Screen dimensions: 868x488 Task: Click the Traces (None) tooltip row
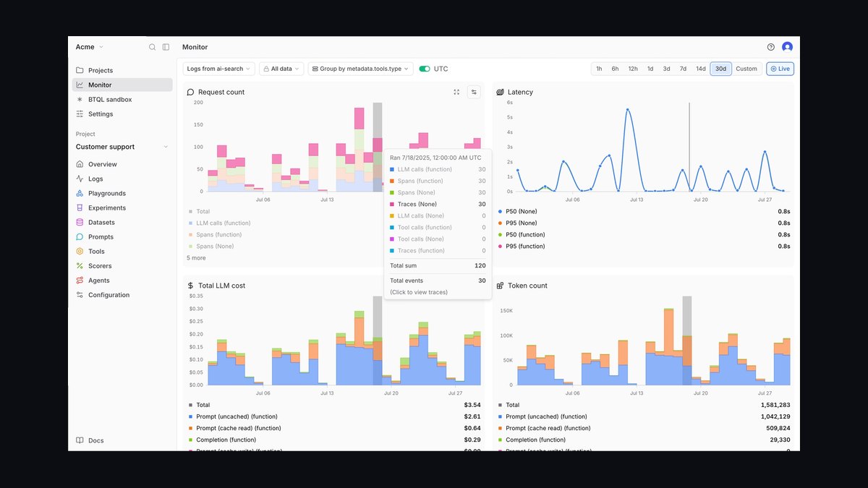[x=438, y=204]
